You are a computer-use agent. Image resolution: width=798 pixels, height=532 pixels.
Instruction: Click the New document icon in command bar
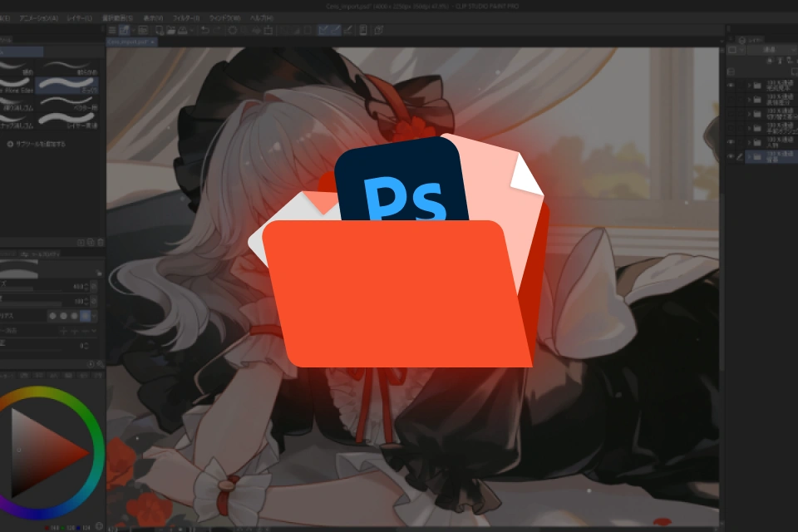tap(159, 30)
